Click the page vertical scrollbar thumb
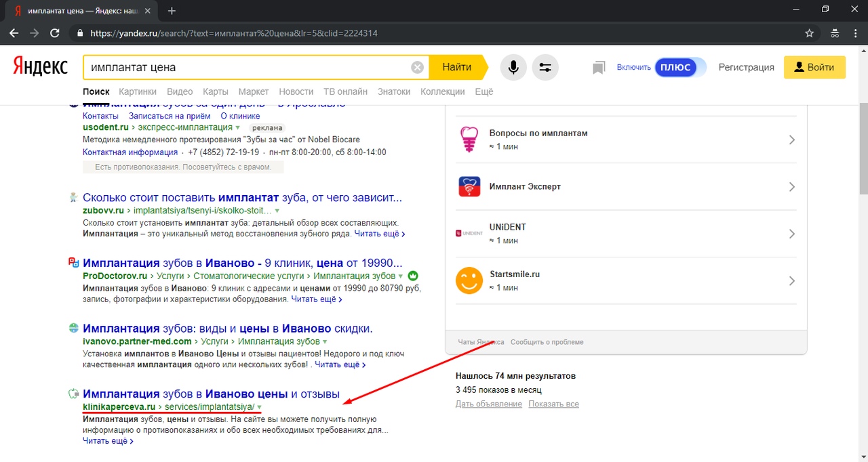The image size is (868, 462). (x=863, y=149)
